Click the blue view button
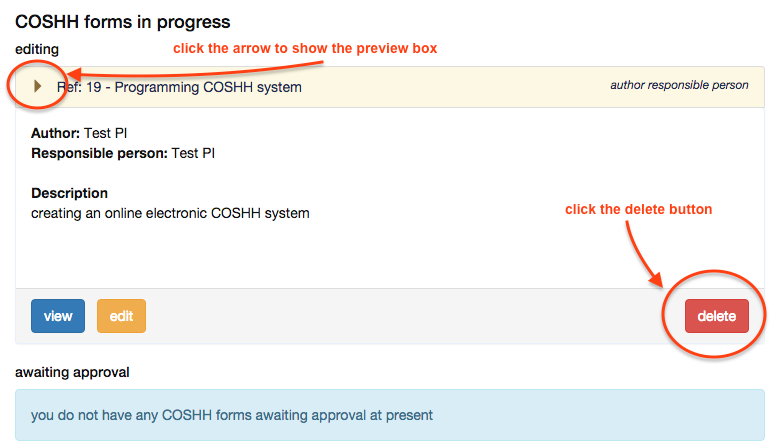 58,316
